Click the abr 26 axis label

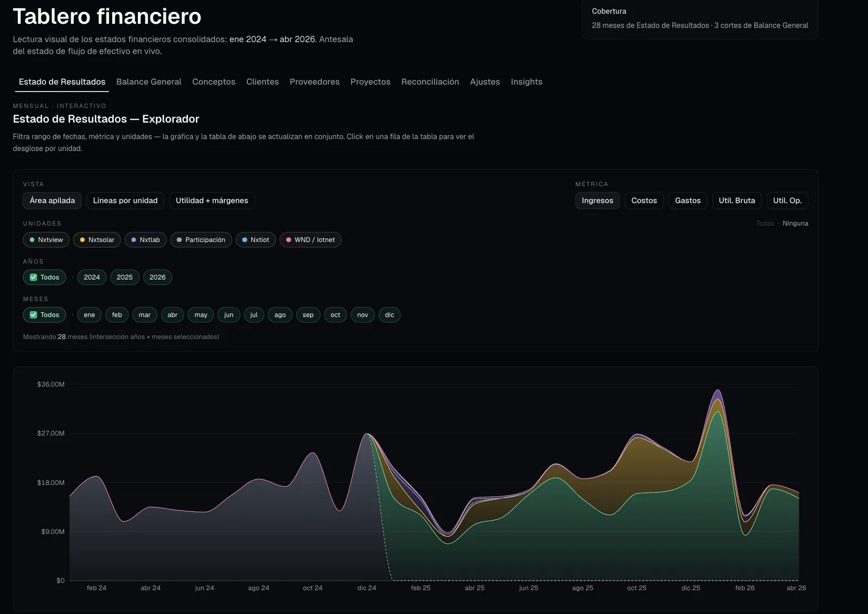(796, 588)
